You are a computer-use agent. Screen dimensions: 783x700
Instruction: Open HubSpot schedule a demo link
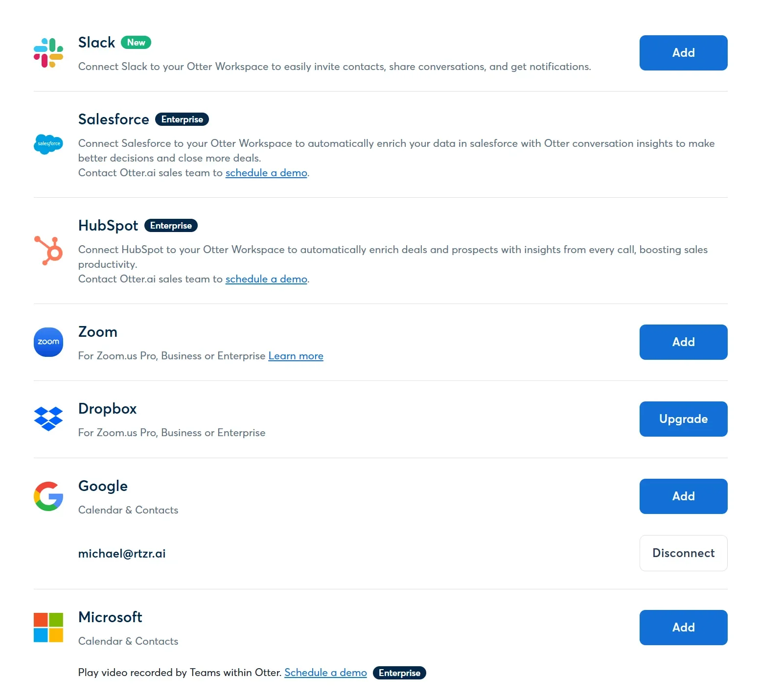tap(266, 279)
